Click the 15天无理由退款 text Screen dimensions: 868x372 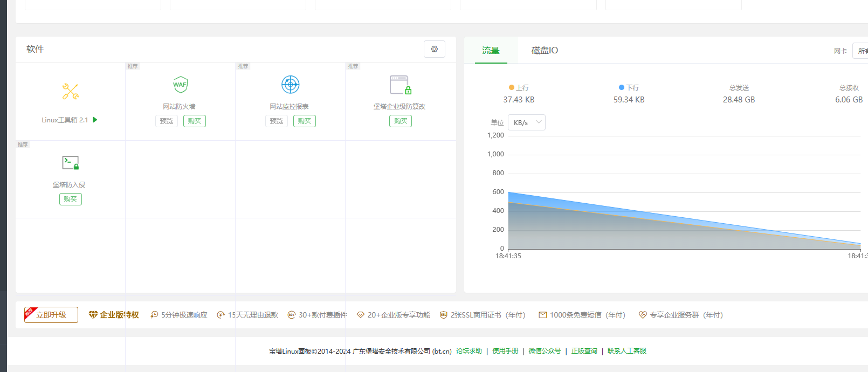(x=253, y=315)
